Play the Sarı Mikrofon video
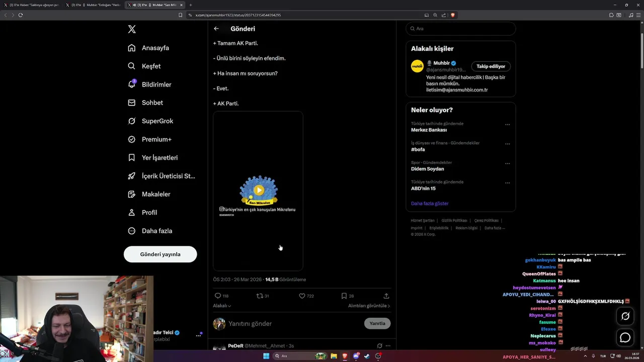Viewport: 644px width, 362px height. click(x=259, y=190)
